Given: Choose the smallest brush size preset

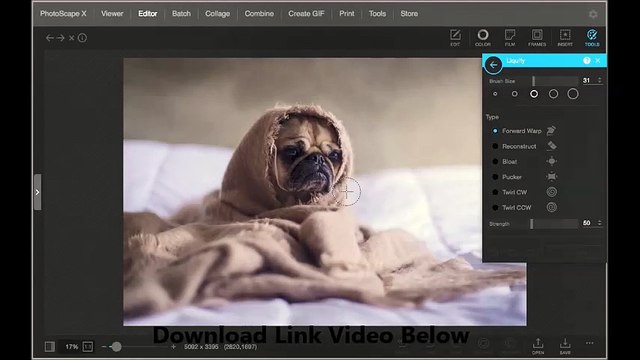Looking at the screenshot, I should pos(495,94).
